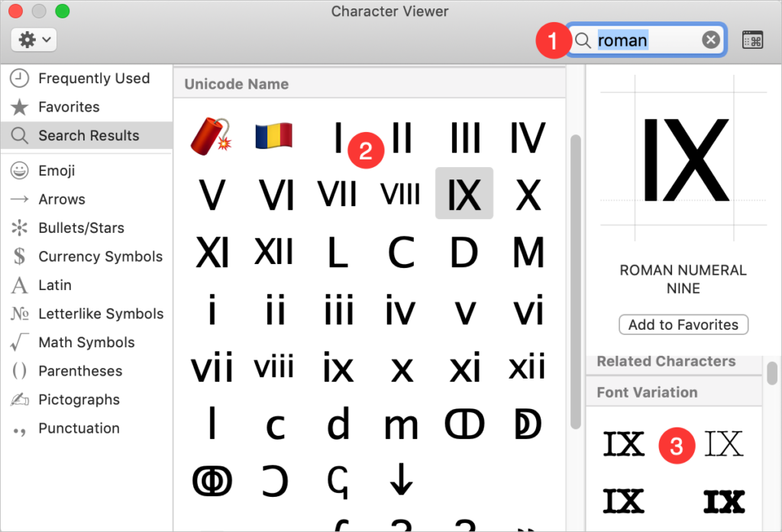Select Roman numeral one thousand M
The image size is (782, 532).
click(528, 253)
